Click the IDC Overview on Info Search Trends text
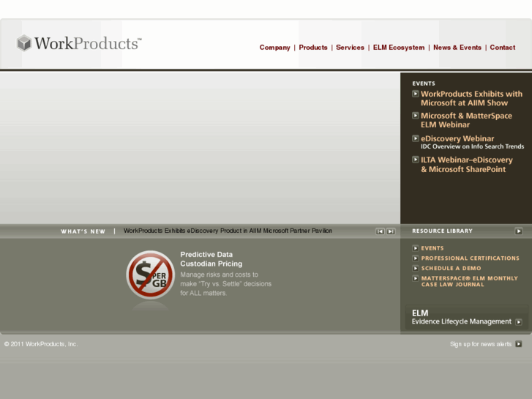This screenshot has width=532, height=399. pyautogui.click(x=472, y=146)
